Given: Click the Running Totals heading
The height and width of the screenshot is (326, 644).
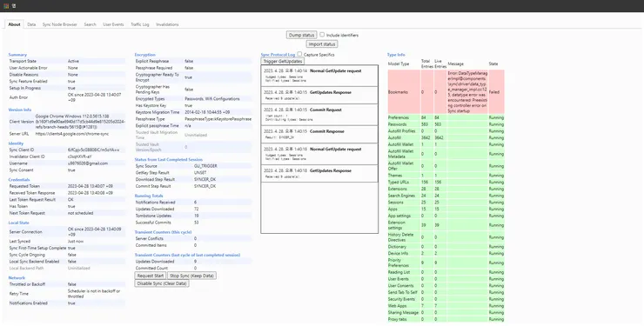Looking at the screenshot, I should (149, 196).
